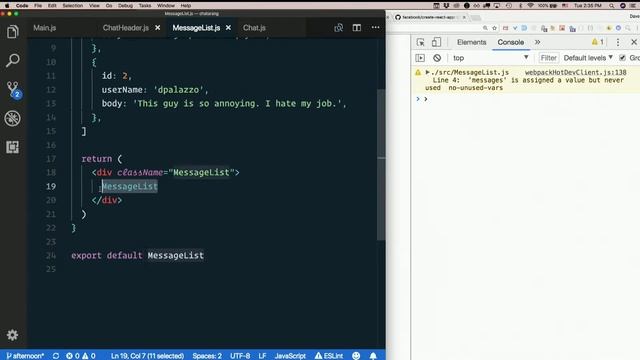
Task: Open errors and warnings count in status bar
Action: (x=81, y=356)
